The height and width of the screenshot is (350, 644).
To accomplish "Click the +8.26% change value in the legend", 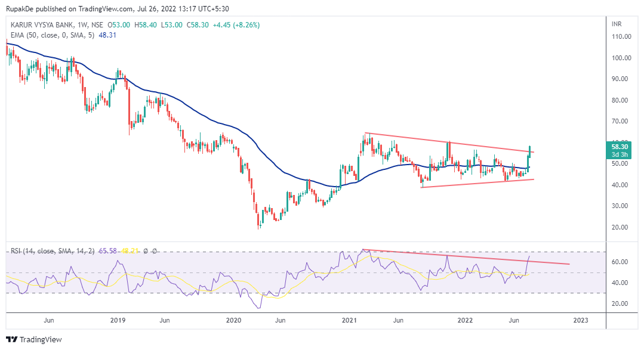I will [x=247, y=26].
